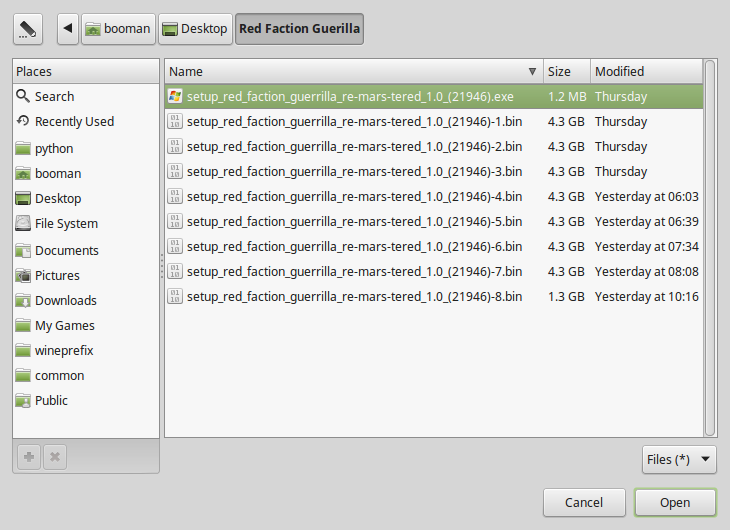Click the 1.2 MB size cell
Screen dimensions: 730x530
567,96
